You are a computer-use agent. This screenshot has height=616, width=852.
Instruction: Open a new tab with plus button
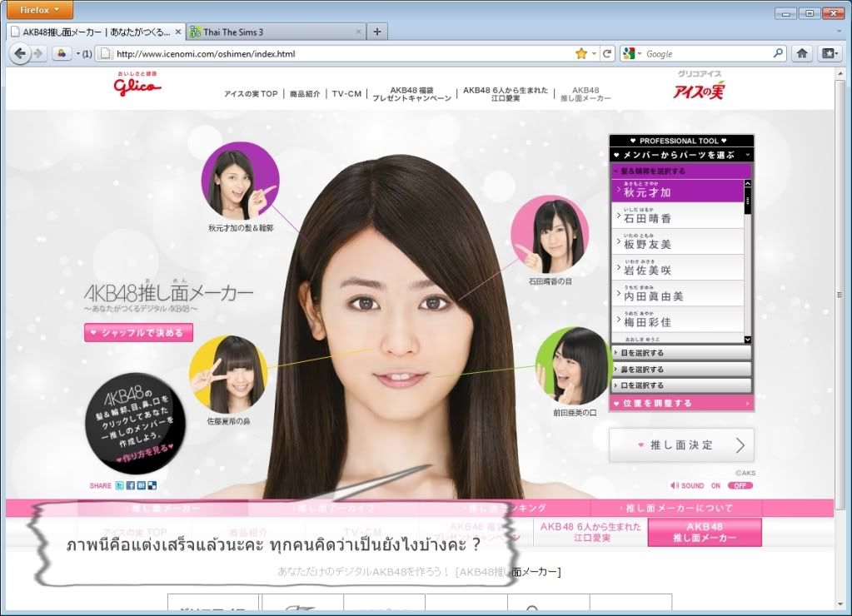(x=377, y=32)
